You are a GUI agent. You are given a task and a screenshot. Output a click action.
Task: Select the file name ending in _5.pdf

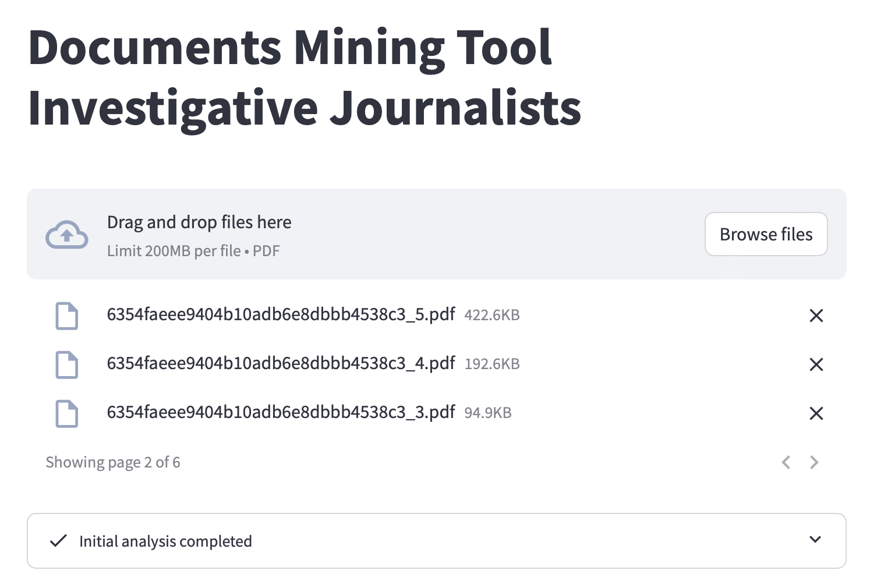(x=281, y=314)
